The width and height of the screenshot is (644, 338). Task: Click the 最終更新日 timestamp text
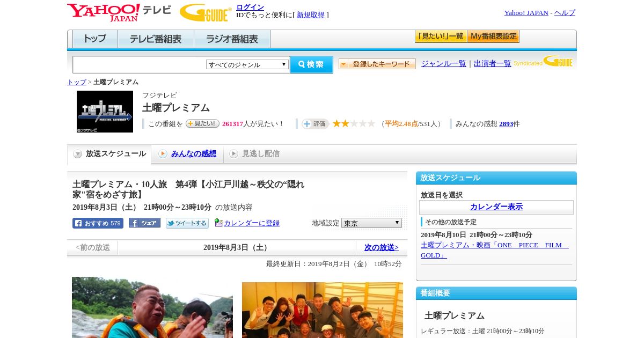coord(334,264)
